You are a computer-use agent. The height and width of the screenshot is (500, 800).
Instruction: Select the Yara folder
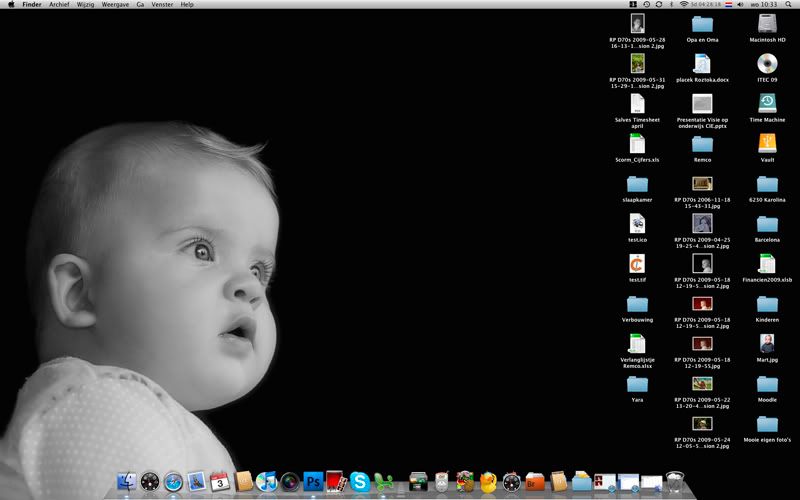637,384
